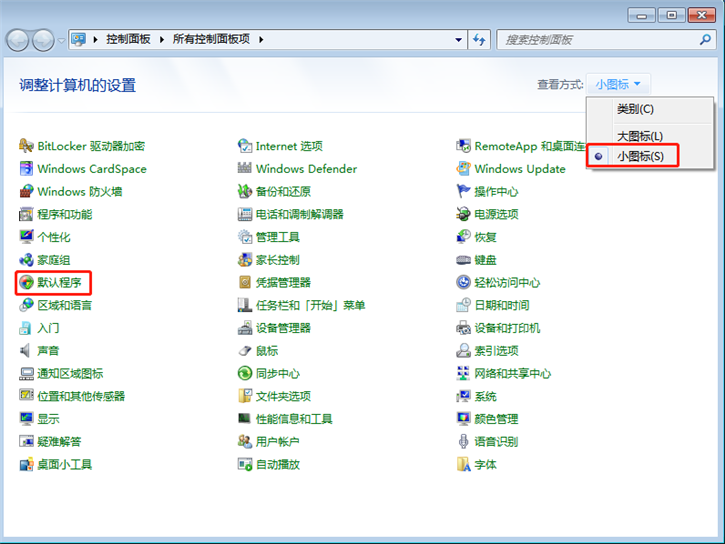Click the back navigation arrow button
The image size is (725, 544).
pyautogui.click(x=19, y=40)
